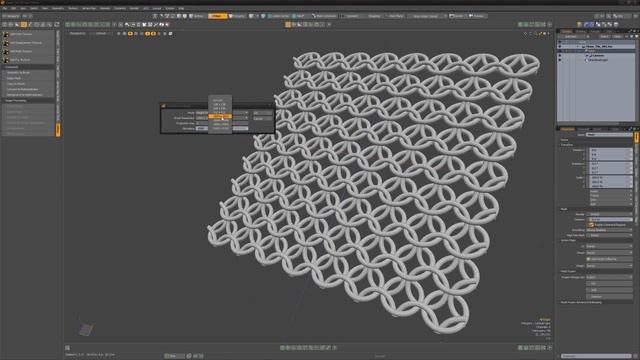This screenshot has width=640, height=360.
Task: Click the white rightmost viewport header icon
Action: (170, 33)
